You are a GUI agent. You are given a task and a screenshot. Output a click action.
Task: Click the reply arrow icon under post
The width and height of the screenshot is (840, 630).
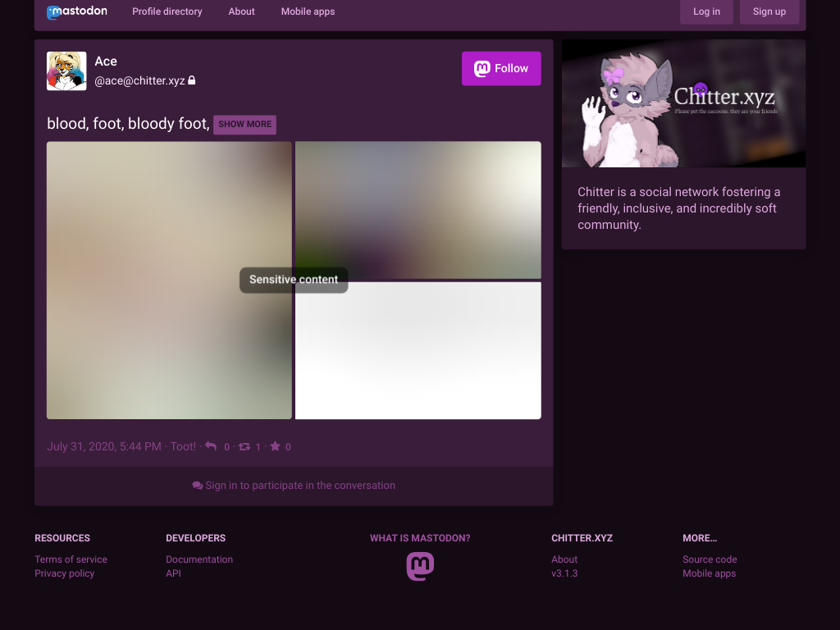(x=211, y=446)
